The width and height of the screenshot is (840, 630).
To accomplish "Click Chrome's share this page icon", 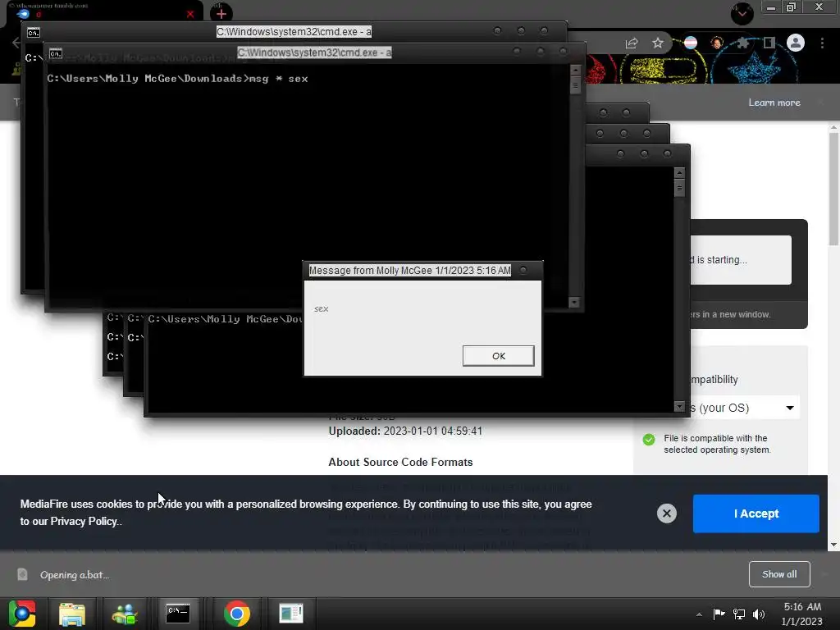I will tap(632, 43).
